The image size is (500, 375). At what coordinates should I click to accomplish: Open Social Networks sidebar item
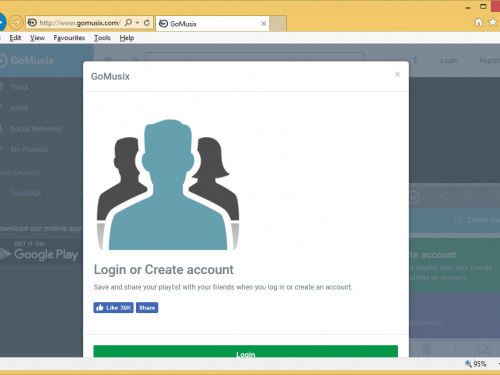(x=36, y=129)
